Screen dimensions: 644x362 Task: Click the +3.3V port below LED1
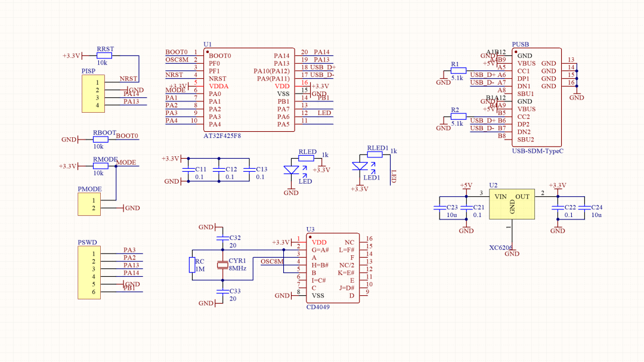(x=360, y=187)
